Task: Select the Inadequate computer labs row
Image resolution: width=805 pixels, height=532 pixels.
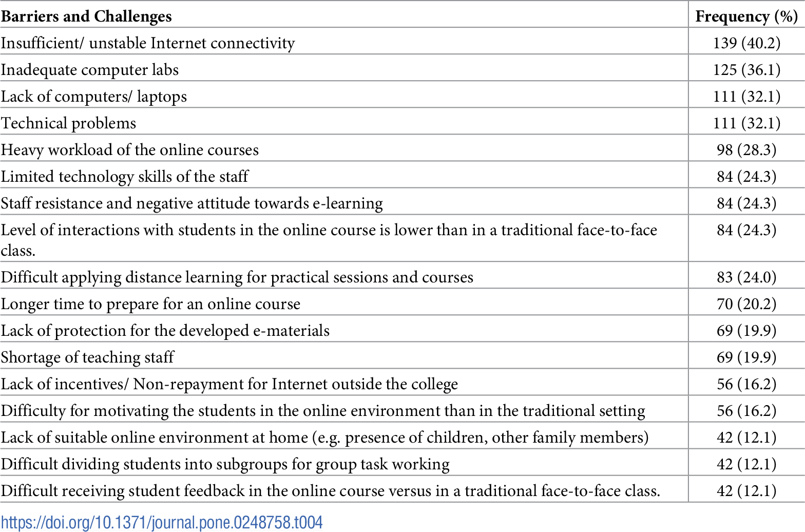Action: pyautogui.click(x=402, y=70)
